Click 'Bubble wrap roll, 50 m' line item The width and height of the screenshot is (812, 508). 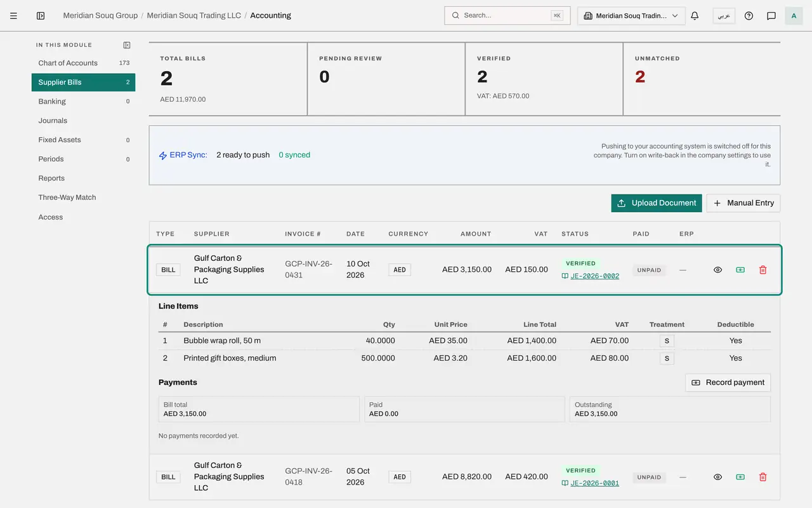222,341
